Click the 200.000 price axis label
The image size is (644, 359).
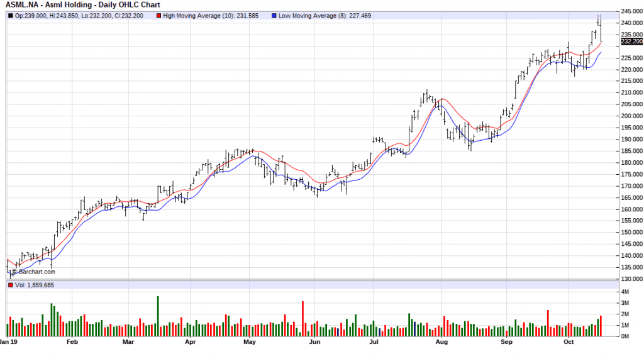tap(631, 116)
